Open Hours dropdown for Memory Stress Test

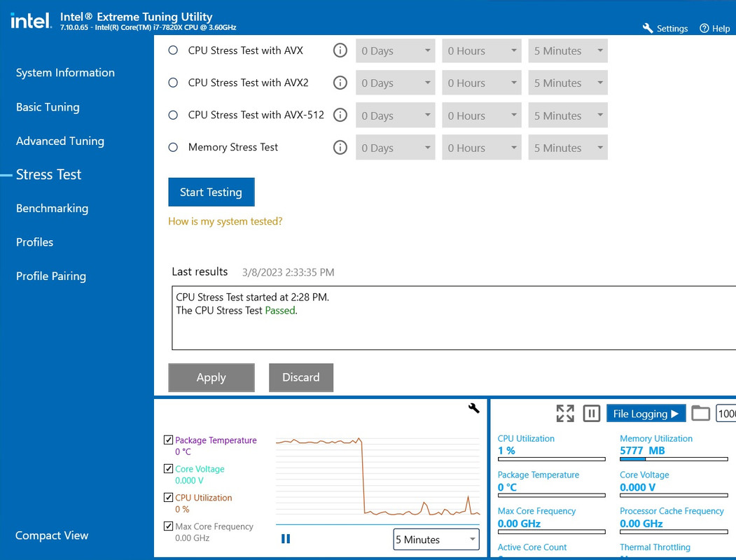(x=482, y=147)
